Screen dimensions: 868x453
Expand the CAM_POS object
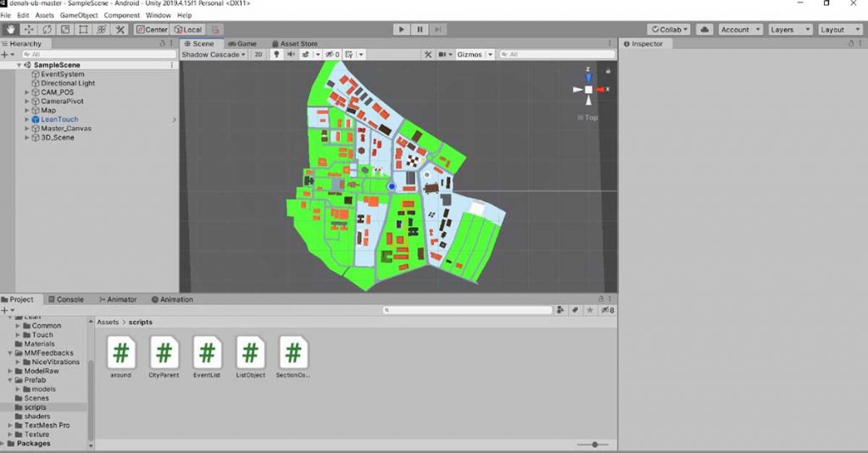(x=26, y=92)
